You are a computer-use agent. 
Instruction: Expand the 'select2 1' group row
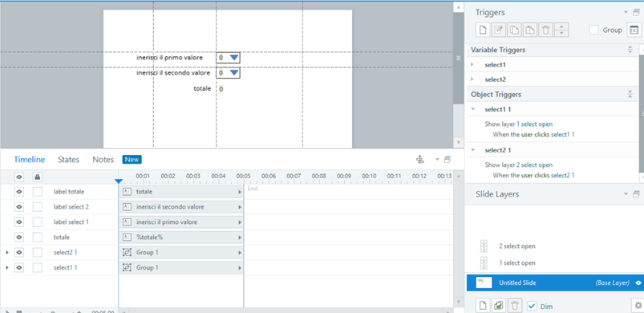click(7, 253)
